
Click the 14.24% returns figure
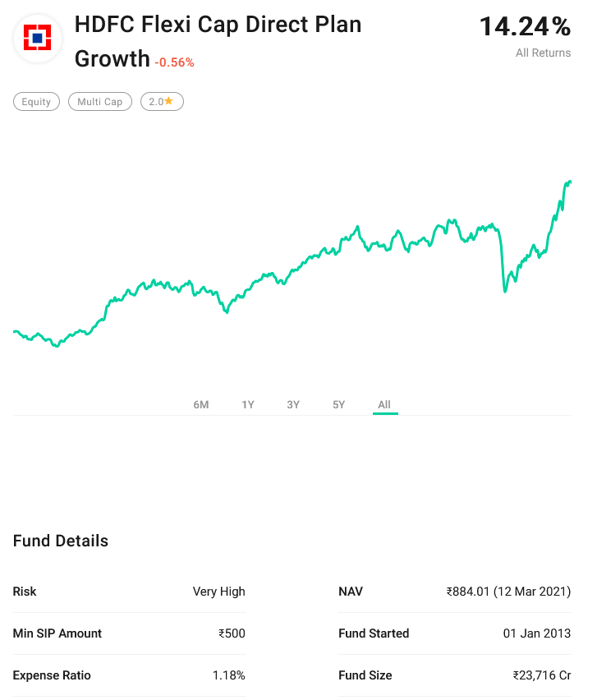pyautogui.click(x=525, y=26)
